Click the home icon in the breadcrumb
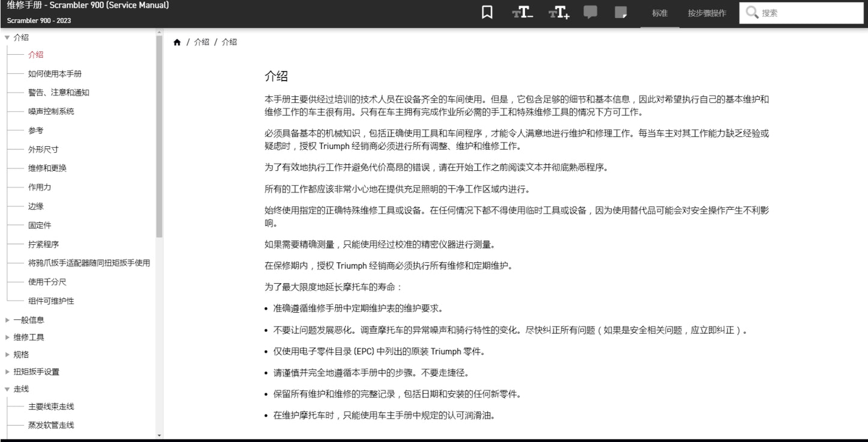 pyautogui.click(x=177, y=41)
